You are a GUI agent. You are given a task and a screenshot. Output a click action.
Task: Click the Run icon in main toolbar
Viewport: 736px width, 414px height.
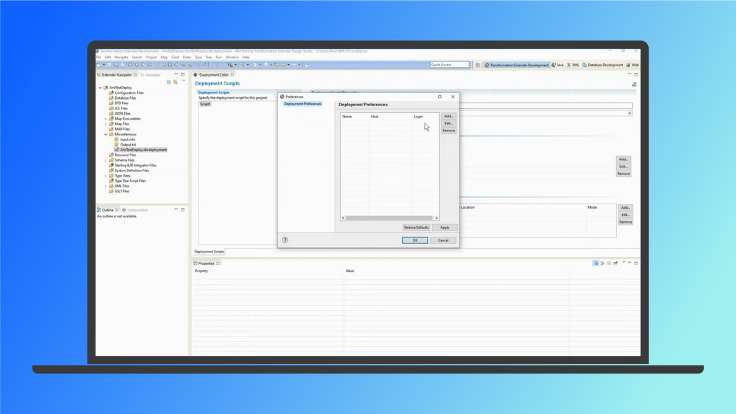(x=230, y=65)
